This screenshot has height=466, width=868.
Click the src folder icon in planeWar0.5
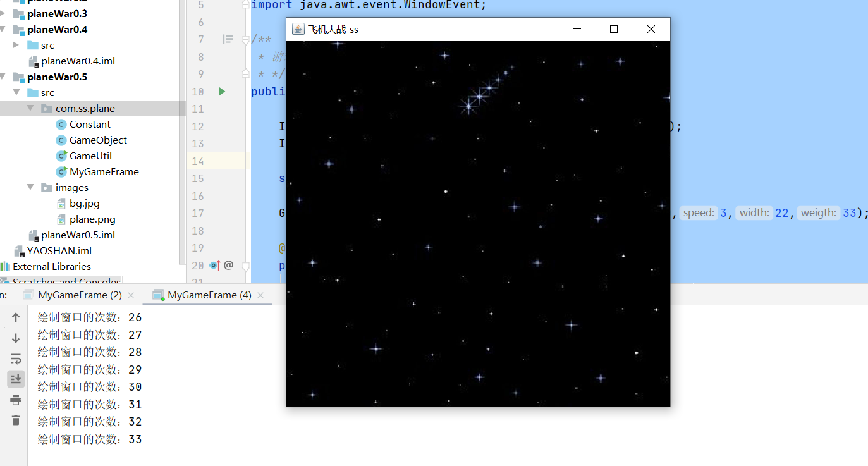click(x=33, y=93)
